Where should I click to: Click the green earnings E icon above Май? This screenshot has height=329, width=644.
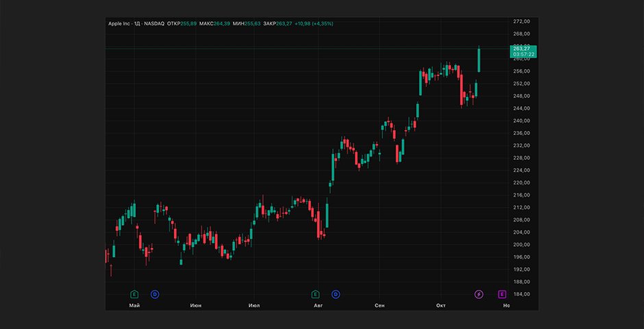pos(134,294)
